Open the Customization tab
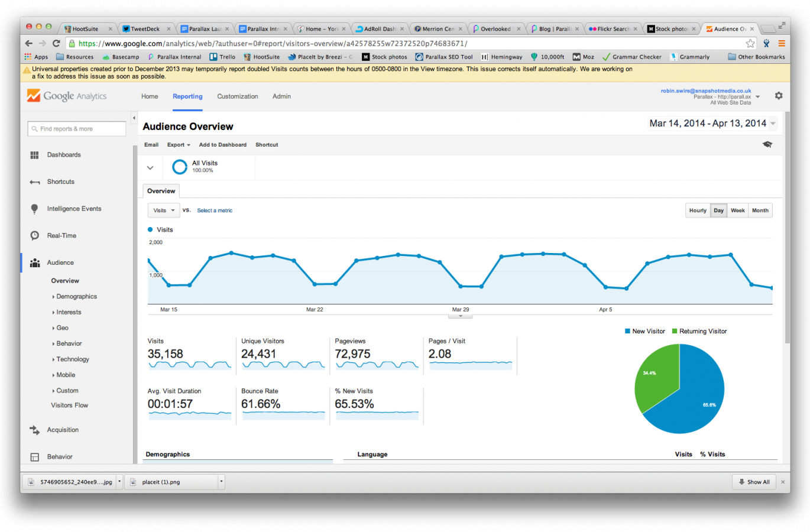 click(x=238, y=96)
